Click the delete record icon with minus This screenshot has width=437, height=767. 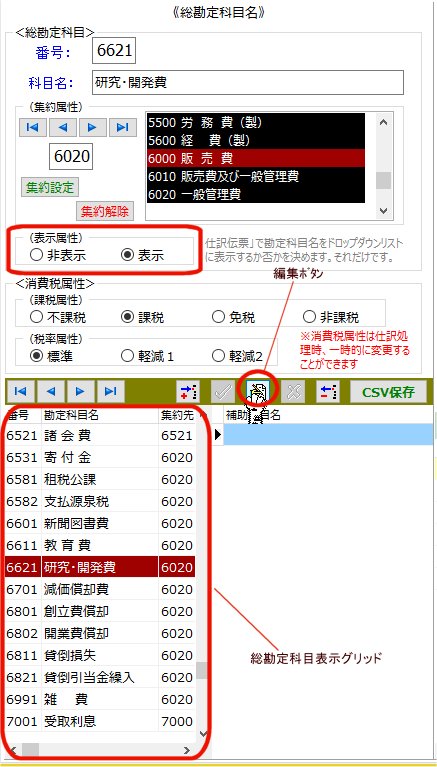point(328,391)
